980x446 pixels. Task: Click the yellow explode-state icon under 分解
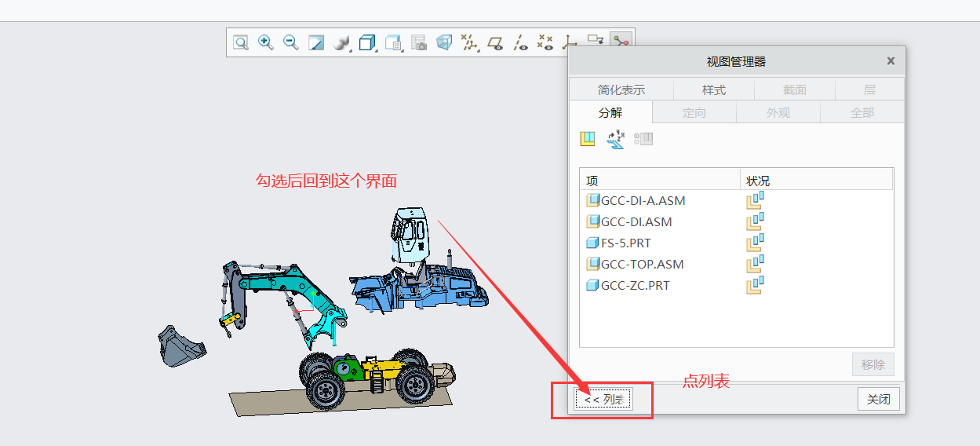coord(588,139)
